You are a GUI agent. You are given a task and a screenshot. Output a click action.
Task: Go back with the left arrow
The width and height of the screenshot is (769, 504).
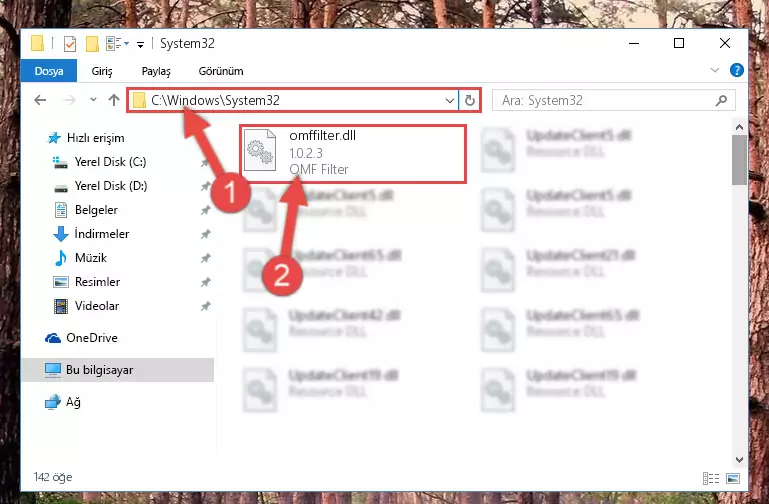40,100
